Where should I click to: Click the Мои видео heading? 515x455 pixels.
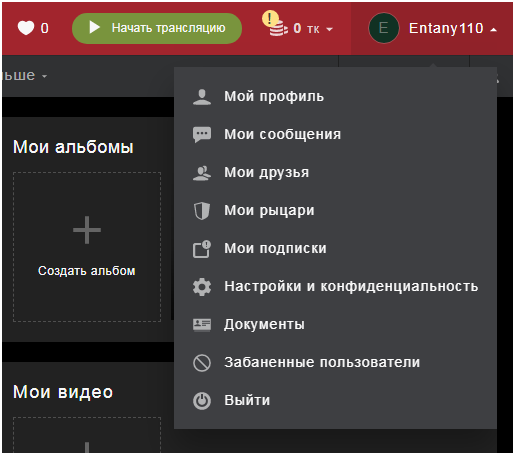63,392
